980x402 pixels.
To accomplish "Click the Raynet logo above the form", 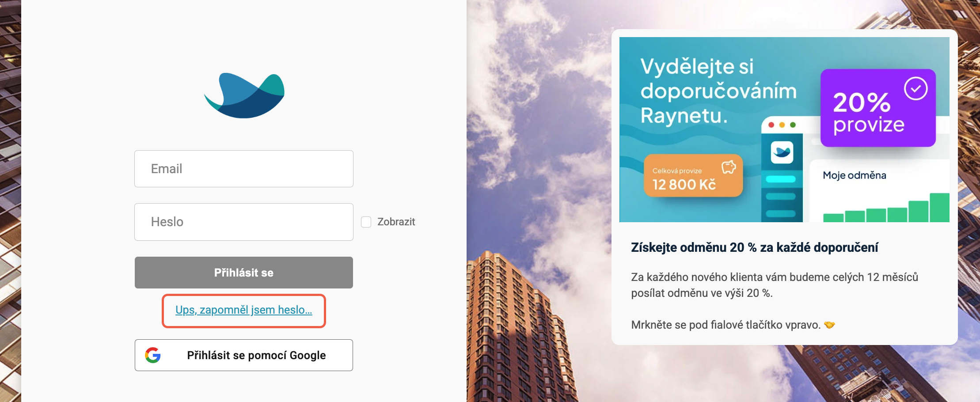I will 244,95.
